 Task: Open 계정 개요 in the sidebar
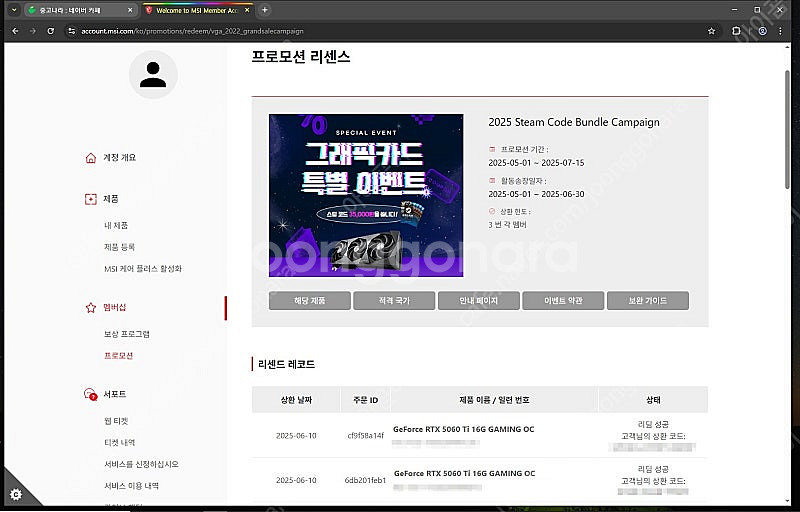[x=119, y=158]
